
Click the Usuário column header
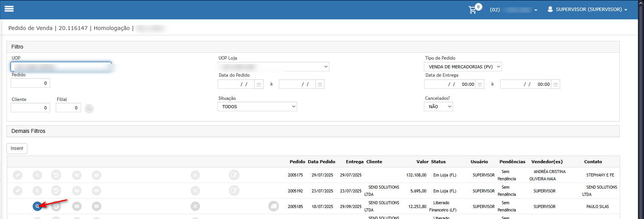coord(479,162)
